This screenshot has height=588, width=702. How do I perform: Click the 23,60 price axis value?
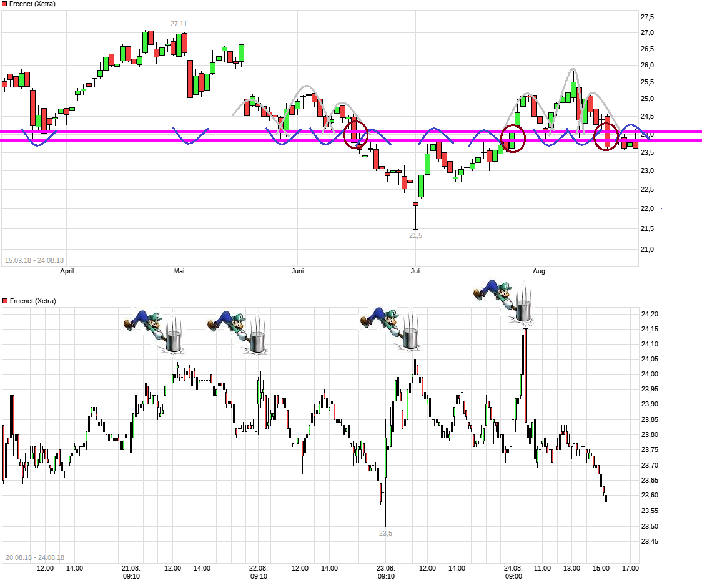pos(650,496)
